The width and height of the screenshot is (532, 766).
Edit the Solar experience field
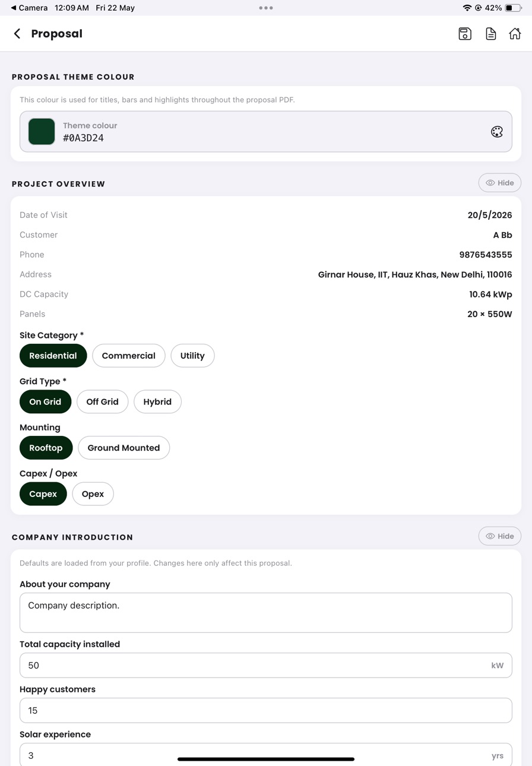[x=266, y=755]
